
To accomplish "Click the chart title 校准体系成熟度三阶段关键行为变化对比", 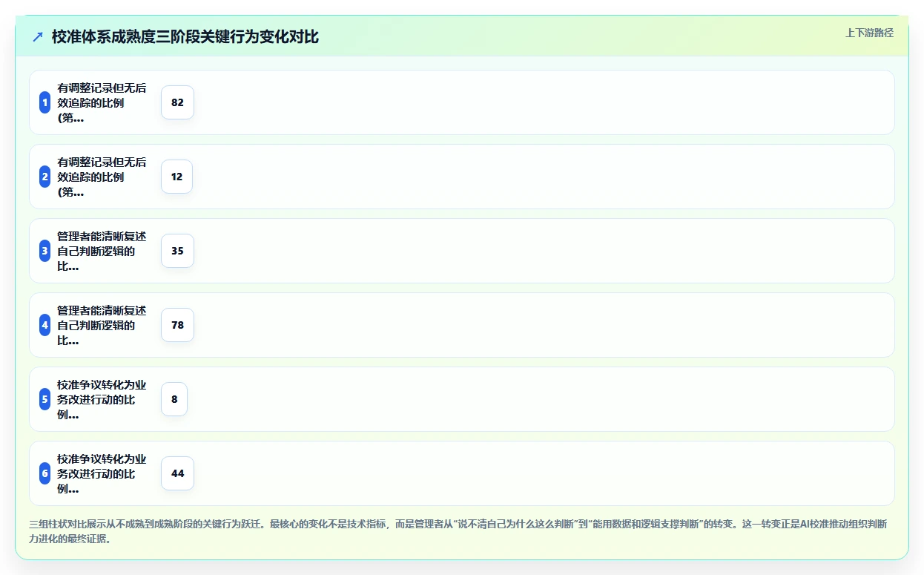I will [x=185, y=36].
